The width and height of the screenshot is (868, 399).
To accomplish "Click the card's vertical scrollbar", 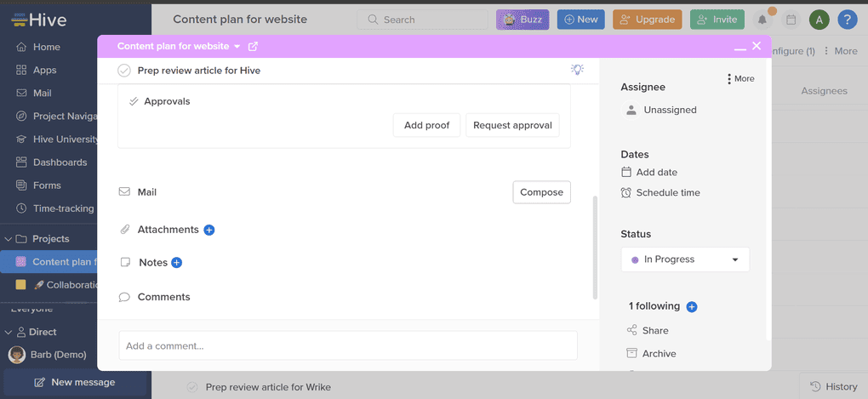I will [x=596, y=248].
